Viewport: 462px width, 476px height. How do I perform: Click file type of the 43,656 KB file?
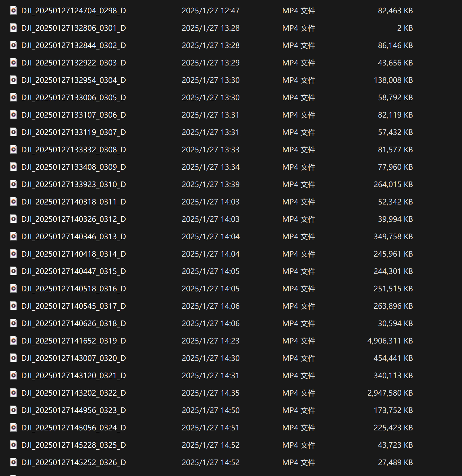point(299,63)
